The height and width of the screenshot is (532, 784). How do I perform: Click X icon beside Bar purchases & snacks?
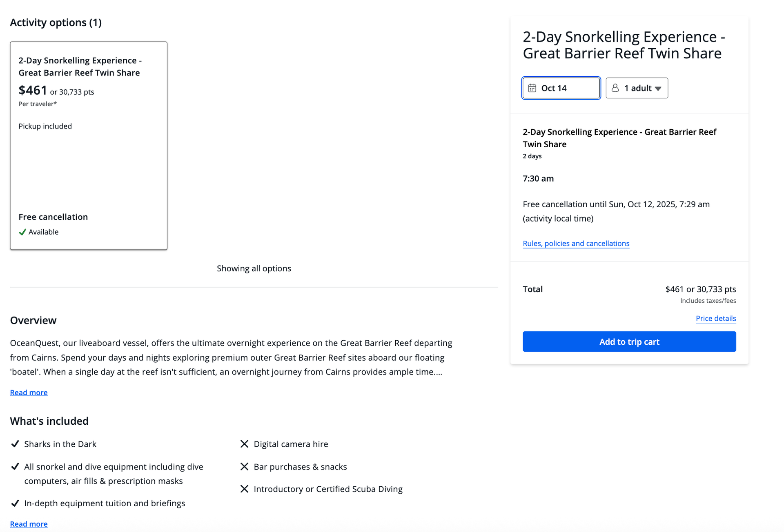(244, 466)
